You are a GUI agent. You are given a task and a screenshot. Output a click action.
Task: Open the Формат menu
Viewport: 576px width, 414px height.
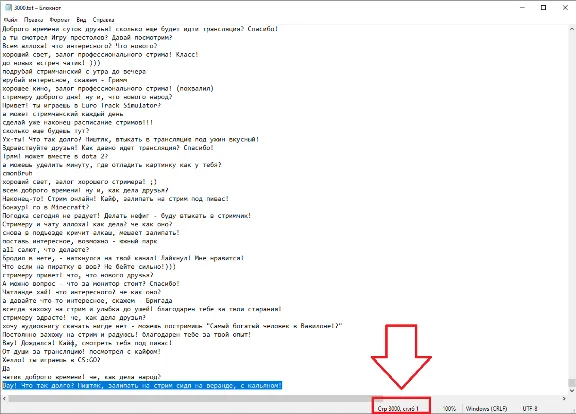point(60,20)
